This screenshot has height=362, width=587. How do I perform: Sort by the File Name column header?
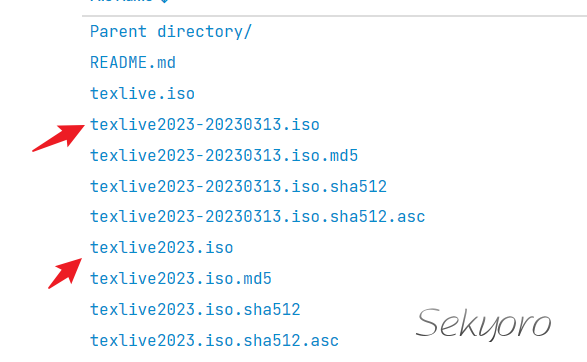point(122,1)
